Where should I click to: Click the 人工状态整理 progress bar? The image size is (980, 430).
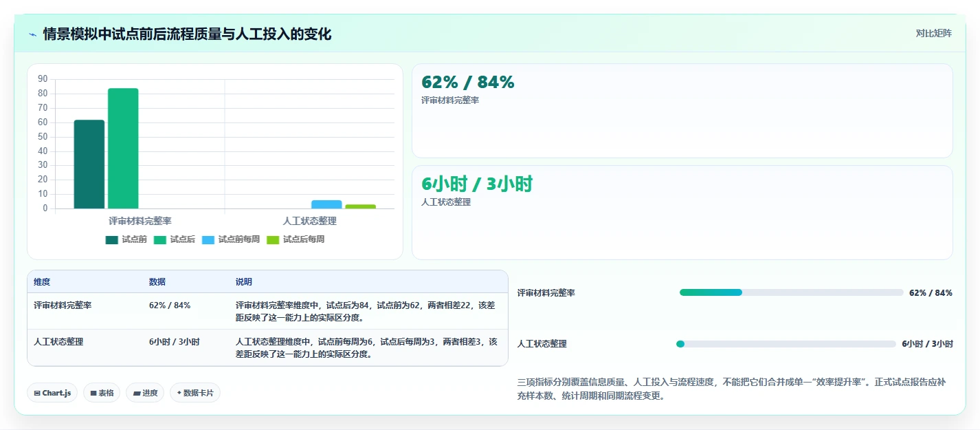(788, 344)
